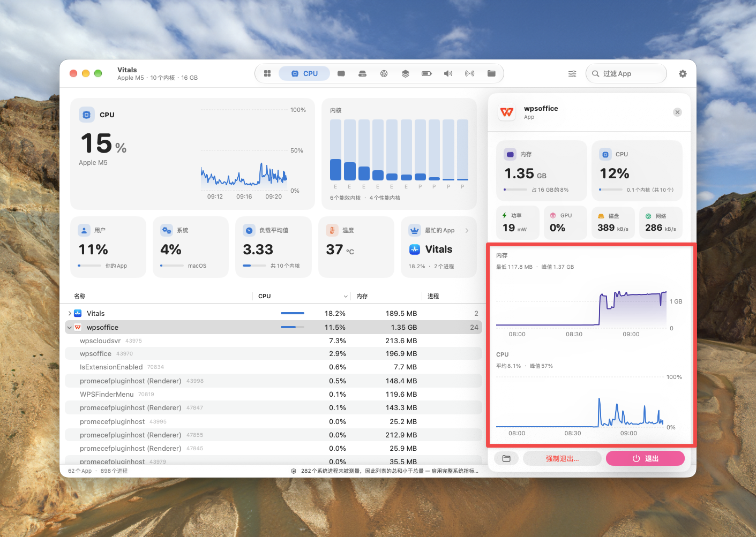Click the 过滤 App search field

(x=626, y=73)
